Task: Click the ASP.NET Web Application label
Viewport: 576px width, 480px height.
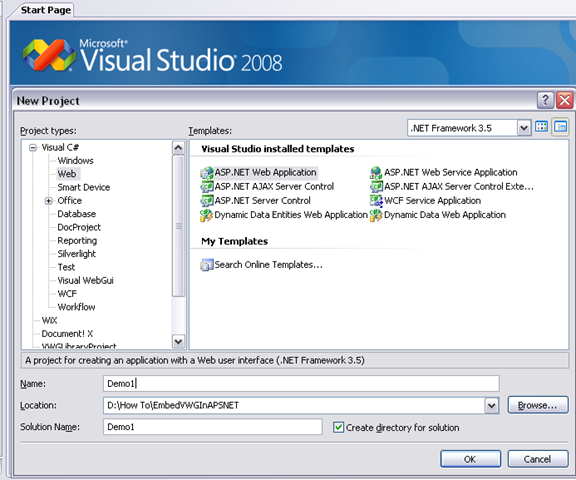Action: click(x=265, y=172)
